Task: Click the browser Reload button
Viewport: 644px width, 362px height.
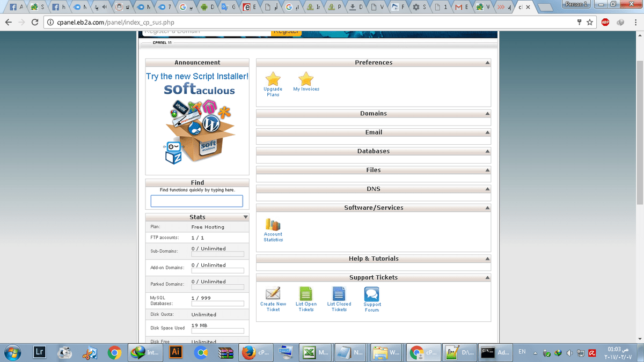Action: pos(35,23)
